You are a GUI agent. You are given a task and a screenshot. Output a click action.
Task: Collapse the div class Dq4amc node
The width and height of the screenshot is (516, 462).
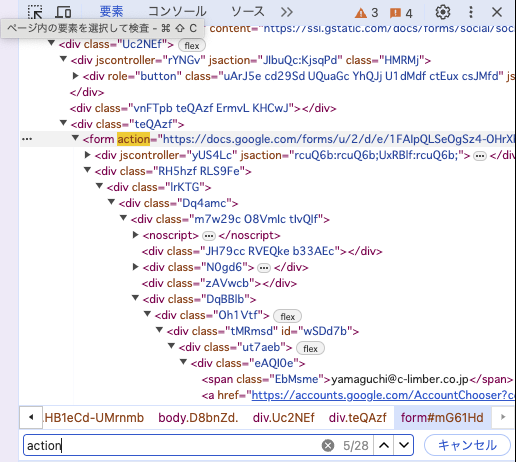[111, 202]
